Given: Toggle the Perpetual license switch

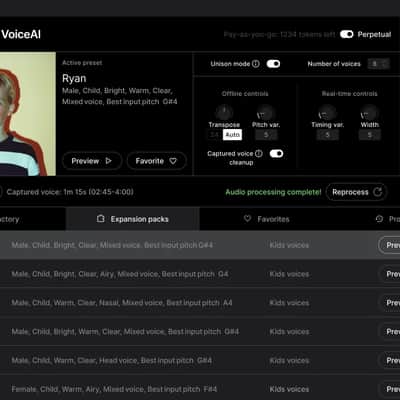Looking at the screenshot, I should [346, 34].
